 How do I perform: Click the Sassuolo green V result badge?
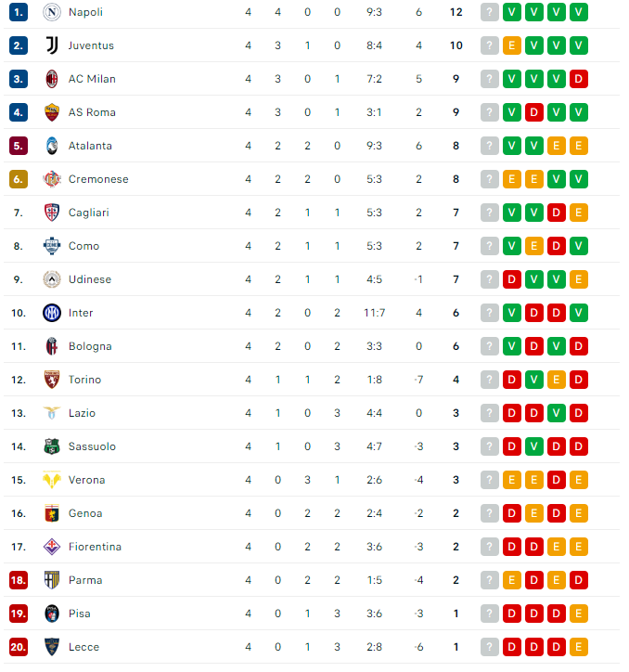[x=534, y=446]
